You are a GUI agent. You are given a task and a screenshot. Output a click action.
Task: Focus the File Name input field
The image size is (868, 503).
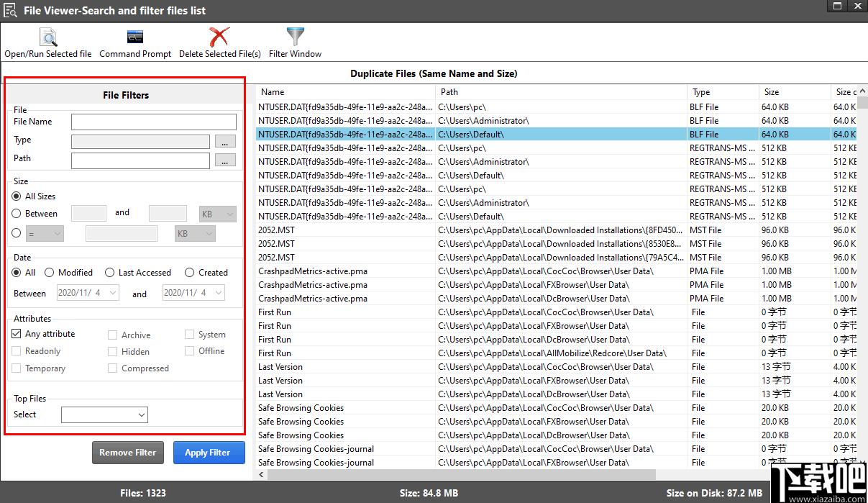(x=154, y=122)
